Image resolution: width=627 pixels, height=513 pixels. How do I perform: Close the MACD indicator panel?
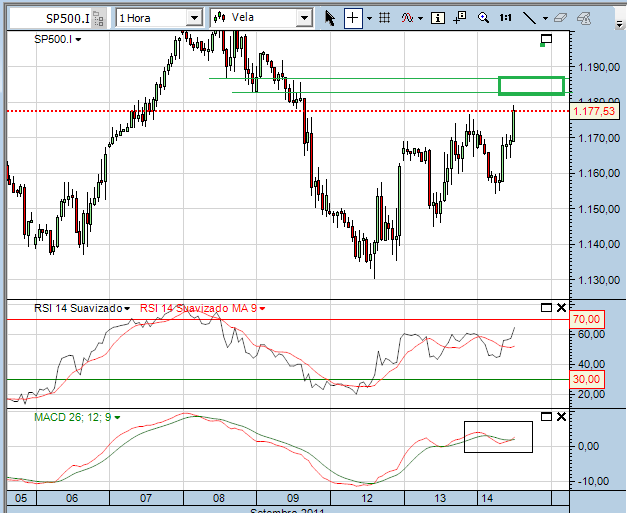[561, 417]
